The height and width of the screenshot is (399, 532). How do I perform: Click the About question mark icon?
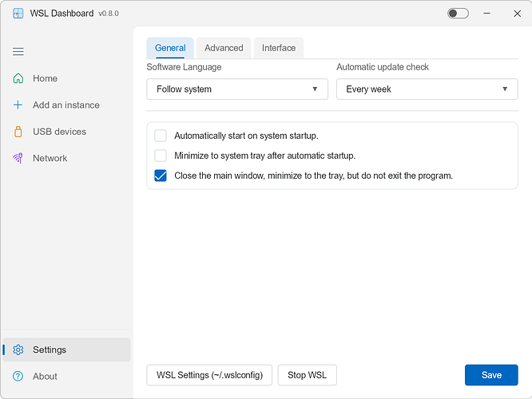click(18, 376)
